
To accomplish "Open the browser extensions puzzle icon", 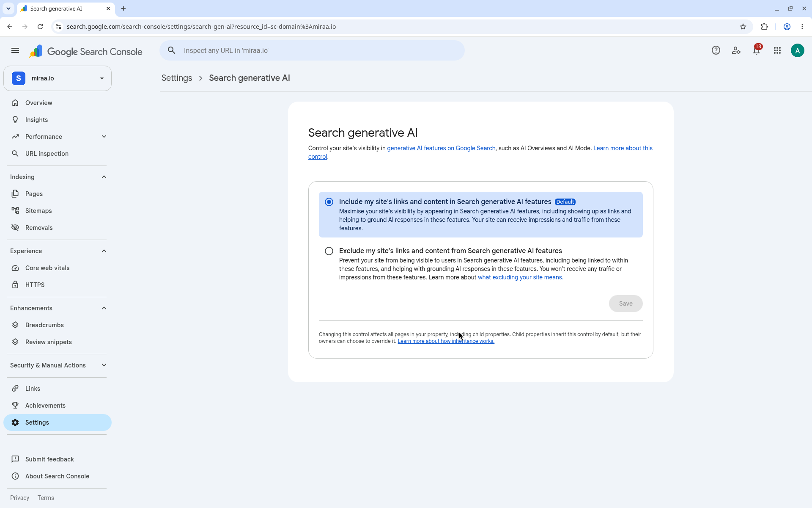I will click(764, 27).
